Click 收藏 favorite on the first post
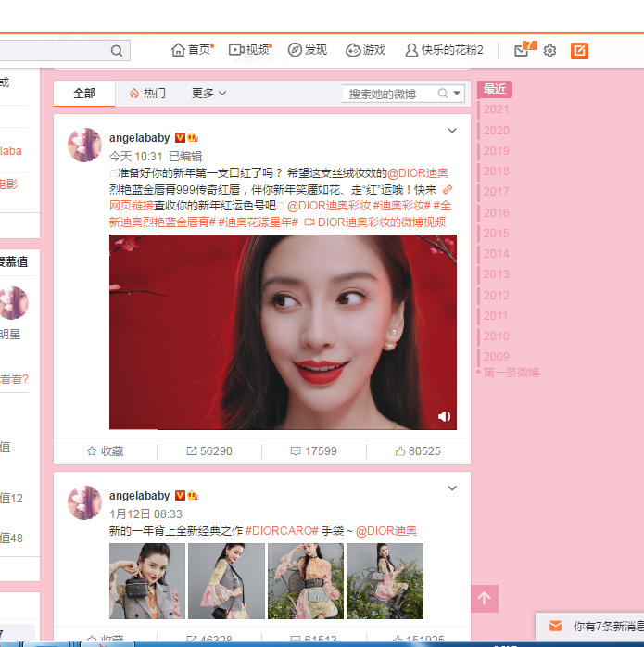Viewport: 644px width, 647px height. click(x=106, y=451)
